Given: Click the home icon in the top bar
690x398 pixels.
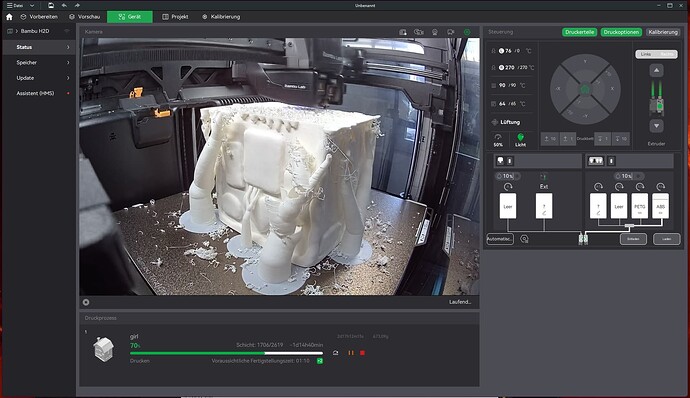Looking at the screenshot, I should [x=9, y=17].
